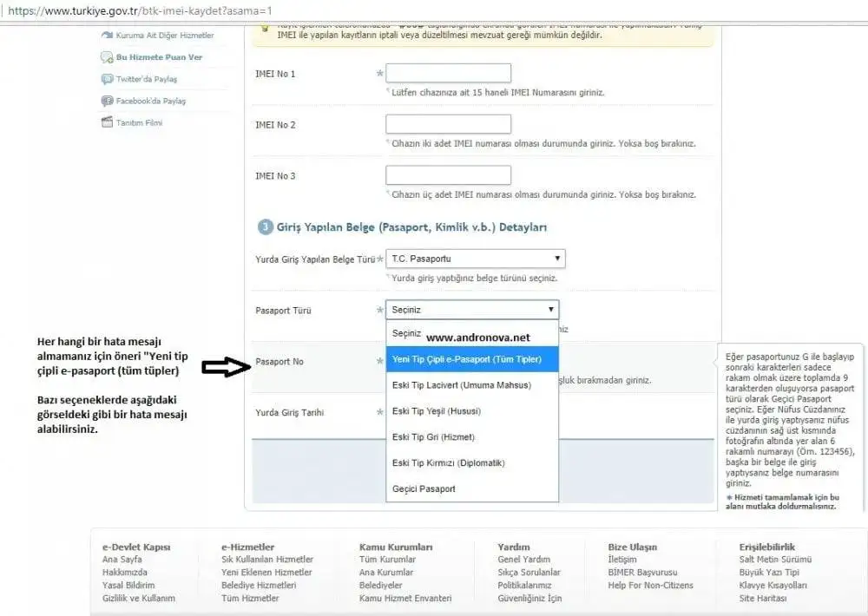Focus the IMEI No 1 input field
Viewport: 868px width, 616px height.
449,73
